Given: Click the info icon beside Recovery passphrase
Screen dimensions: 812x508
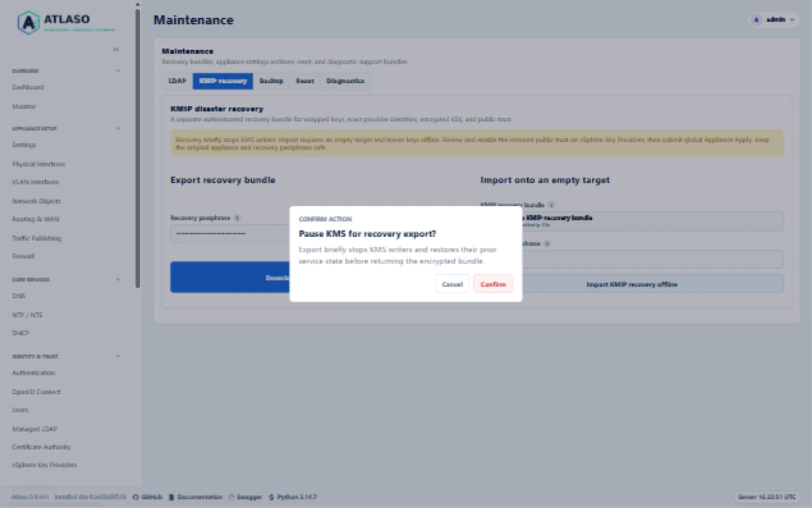Looking at the screenshot, I should point(237,218).
